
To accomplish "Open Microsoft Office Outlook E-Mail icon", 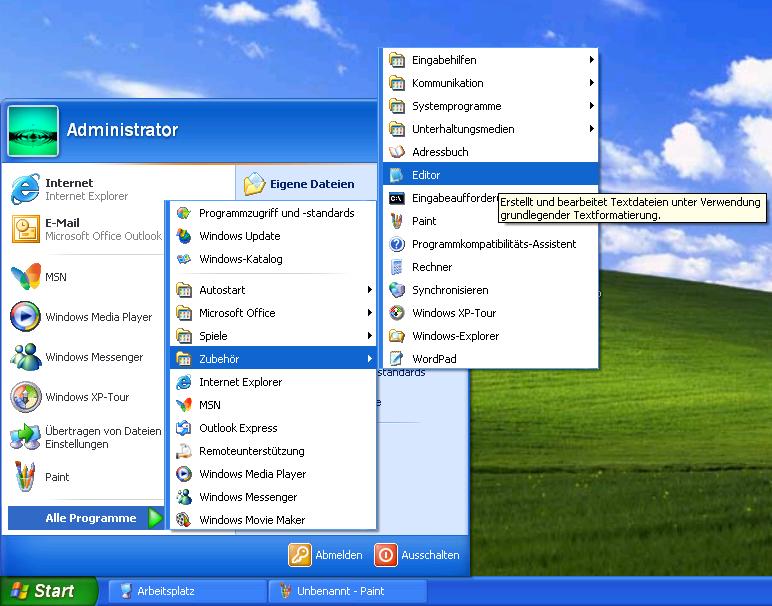I will point(25,230).
